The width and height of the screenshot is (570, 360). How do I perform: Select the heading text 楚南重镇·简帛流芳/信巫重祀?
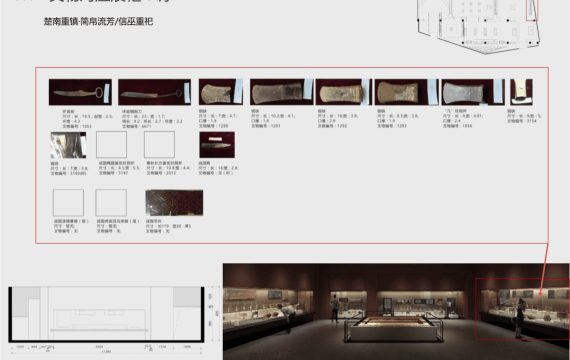click(99, 21)
